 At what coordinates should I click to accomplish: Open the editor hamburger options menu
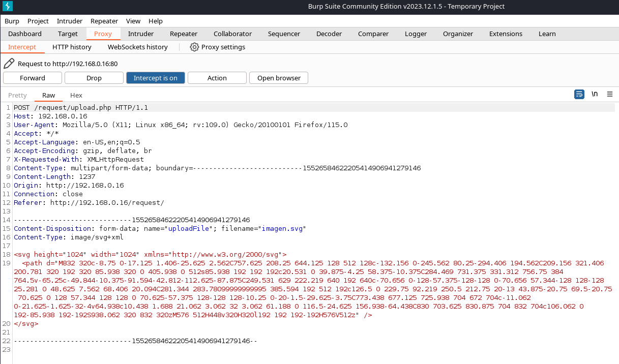(610, 94)
